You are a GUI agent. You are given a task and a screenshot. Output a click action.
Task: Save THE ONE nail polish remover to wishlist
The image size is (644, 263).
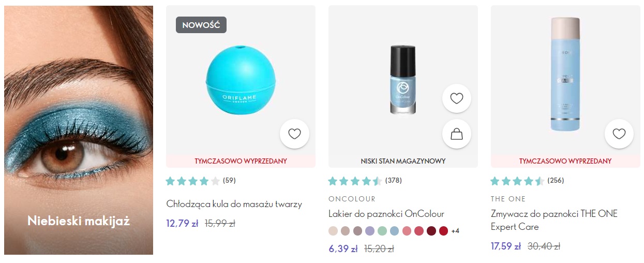[619, 134]
